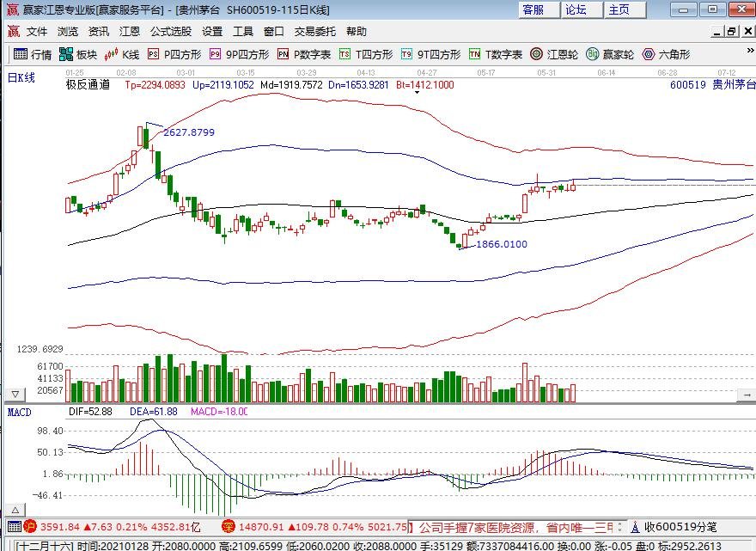Click the 客服 customer service button
756x551 pixels.
[533, 9]
